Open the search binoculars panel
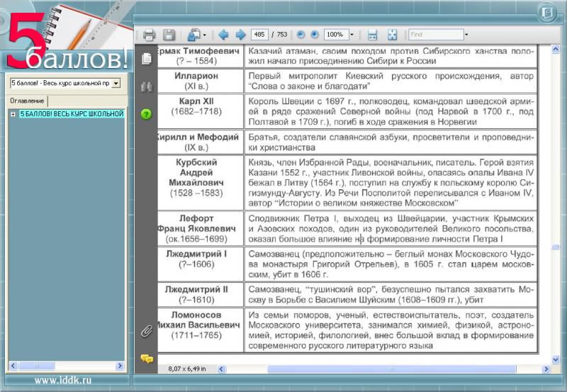This screenshot has width=567, height=392. (147, 86)
